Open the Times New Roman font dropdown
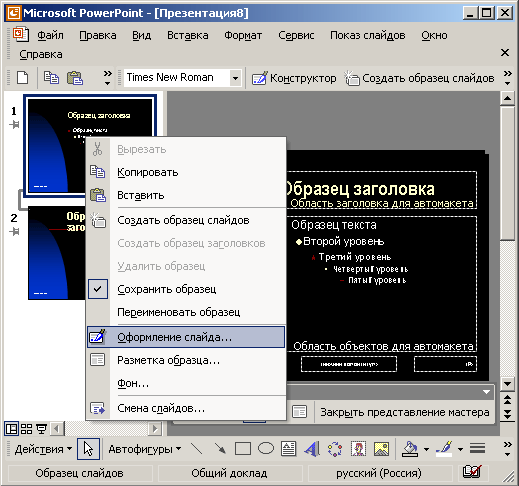The width and height of the screenshot is (519, 486). coord(235,78)
